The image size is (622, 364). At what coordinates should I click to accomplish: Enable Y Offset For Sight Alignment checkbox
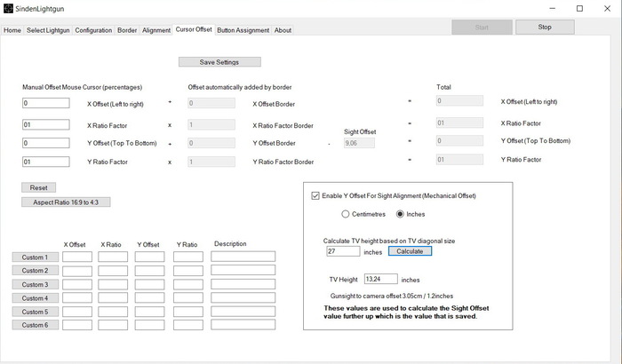pos(315,195)
